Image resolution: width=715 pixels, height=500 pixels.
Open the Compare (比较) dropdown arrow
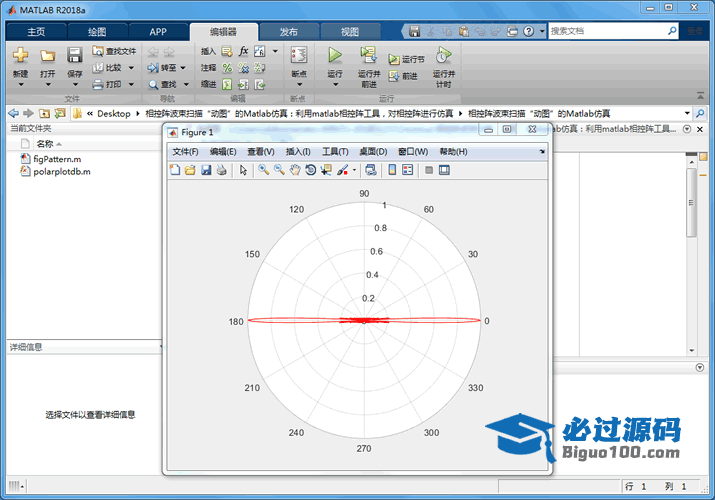coord(131,68)
